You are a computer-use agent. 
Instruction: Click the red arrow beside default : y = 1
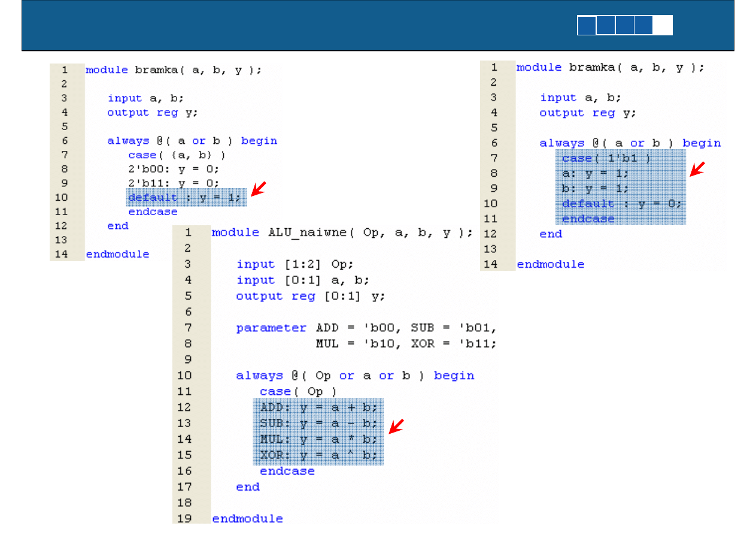click(258, 189)
